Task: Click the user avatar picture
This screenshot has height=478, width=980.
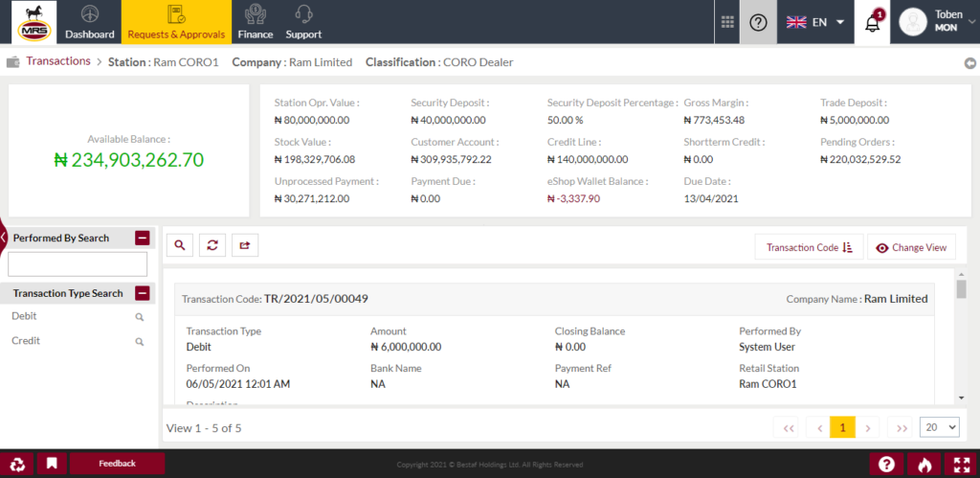Action: [912, 22]
